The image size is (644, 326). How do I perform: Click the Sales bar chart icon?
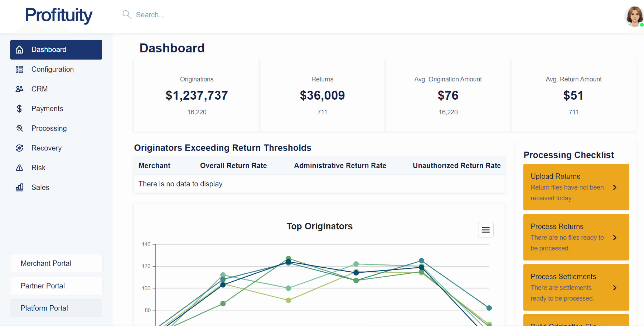[19, 187]
